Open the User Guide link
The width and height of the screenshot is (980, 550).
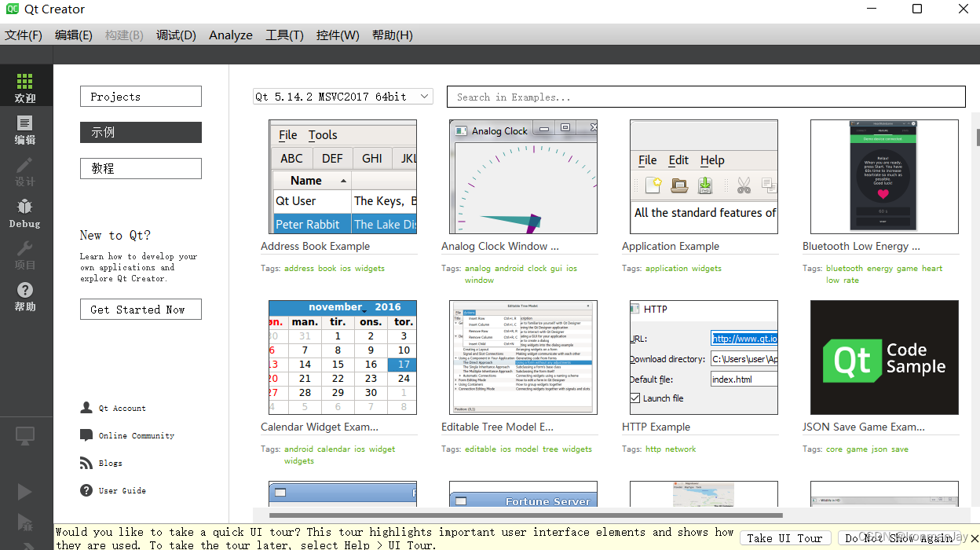tap(122, 490)
